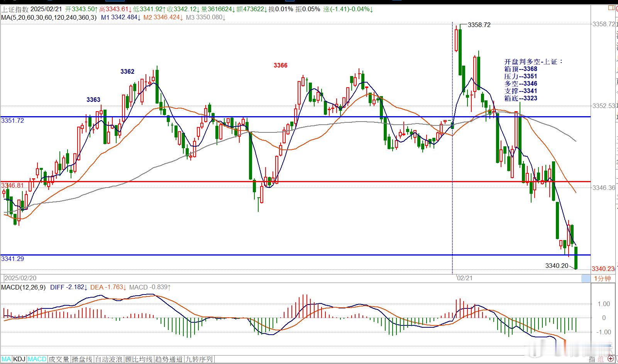Click the 开盘判多空-上证 note heading
This screenshot has width=618, height=364.
click(534, 62)
